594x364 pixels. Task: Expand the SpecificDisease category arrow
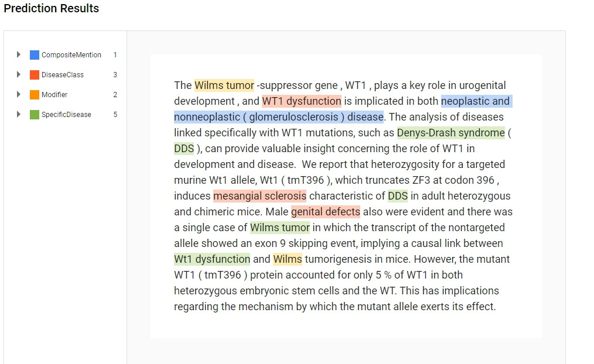coord(18,114)
